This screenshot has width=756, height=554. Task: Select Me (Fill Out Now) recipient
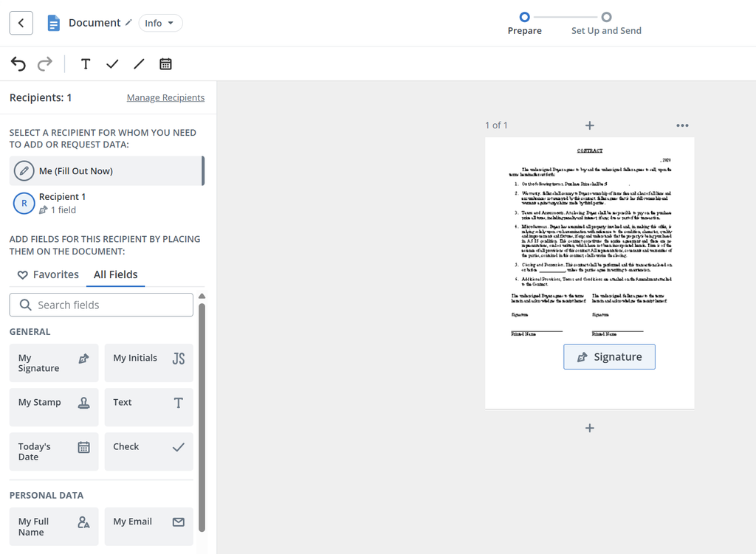coord(107,171)
